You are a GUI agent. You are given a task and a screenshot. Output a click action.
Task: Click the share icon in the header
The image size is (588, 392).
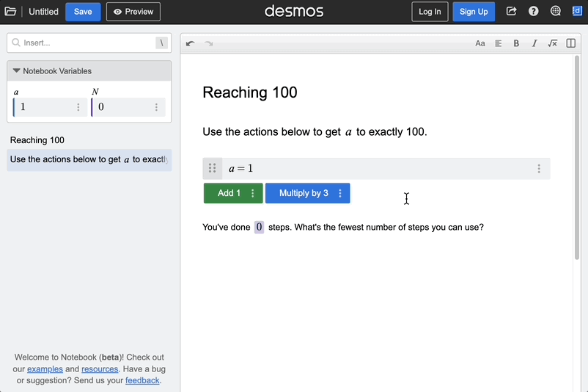pos(512,11)
